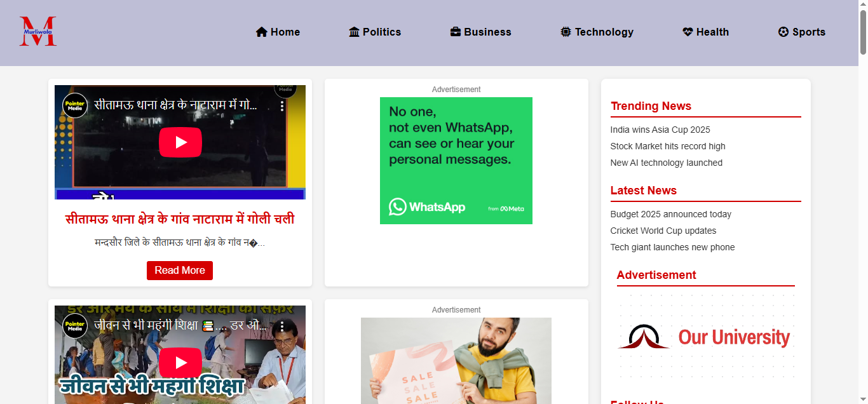This screenshot has width=868, height=404.
Task: Click the heartbeat icon beside Health
Action: [x=688, y=32]
